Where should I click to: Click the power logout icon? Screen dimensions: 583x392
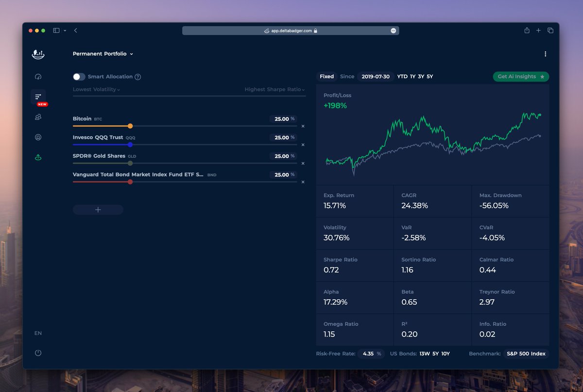tap(38, 353)
